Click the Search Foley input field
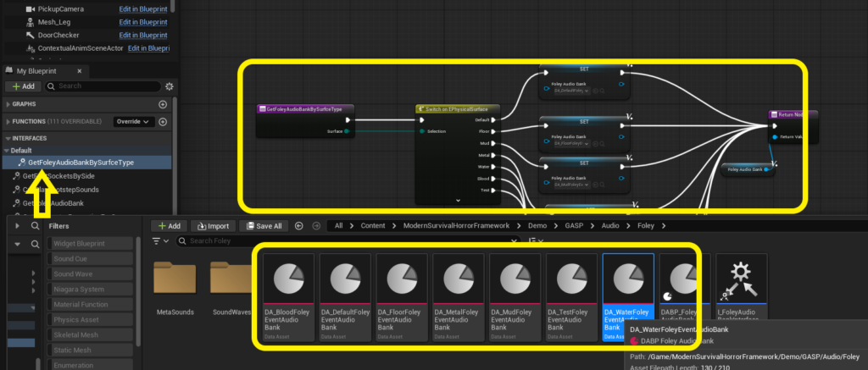The height and width of the screenshot is (370, 868). pos(348,241)
